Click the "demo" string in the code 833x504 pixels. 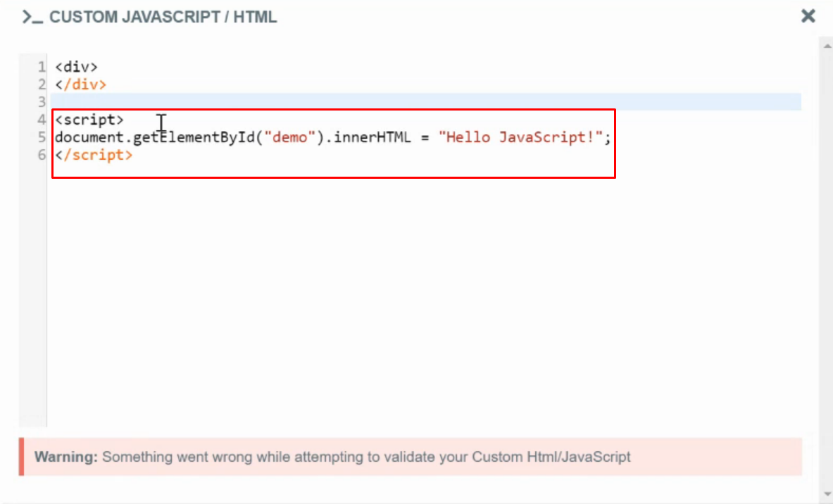(x=289, y=137)
